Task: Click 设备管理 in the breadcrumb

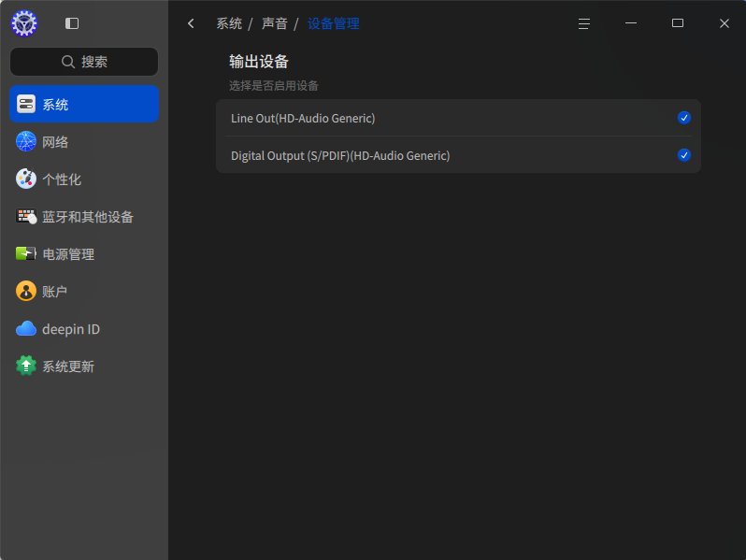Action: tap(333, 23)
